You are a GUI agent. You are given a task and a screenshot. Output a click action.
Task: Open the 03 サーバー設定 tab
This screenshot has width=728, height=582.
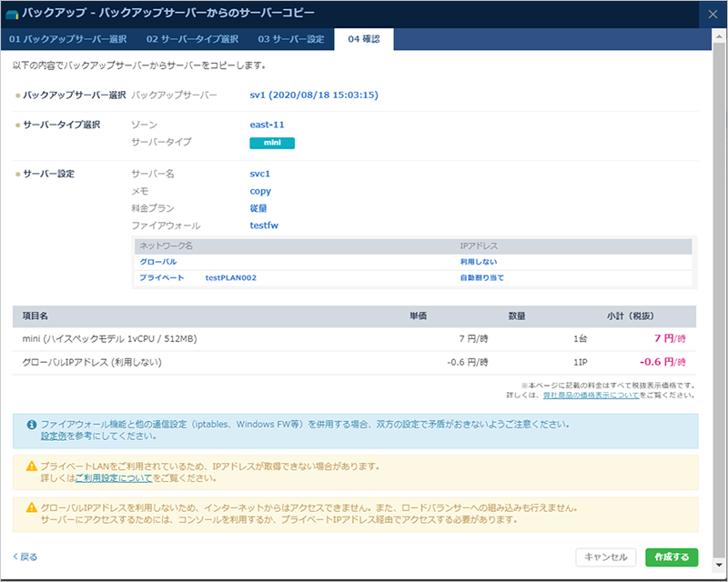(x=290, y=39)
